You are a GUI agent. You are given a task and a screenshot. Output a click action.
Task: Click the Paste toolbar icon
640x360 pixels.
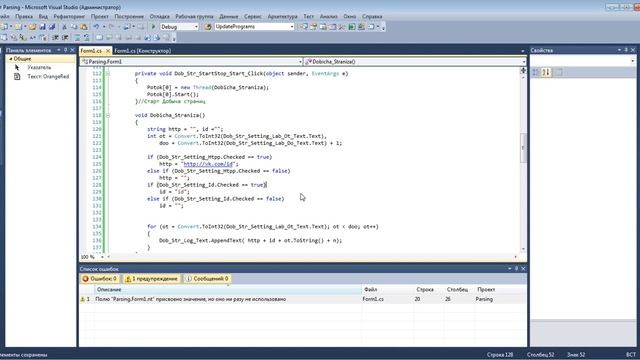point(84,27)
